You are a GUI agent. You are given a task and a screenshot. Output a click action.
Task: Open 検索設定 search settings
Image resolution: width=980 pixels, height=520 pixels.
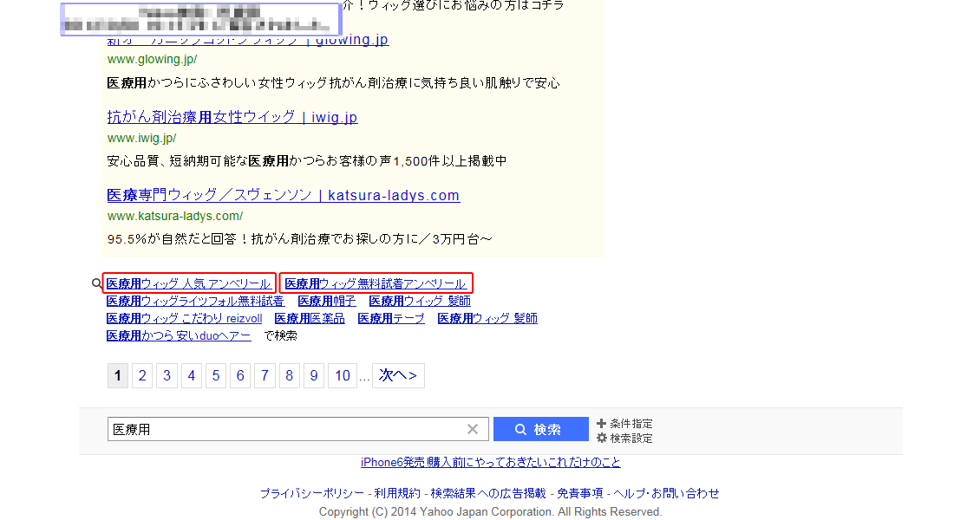(x=631, y=439)
